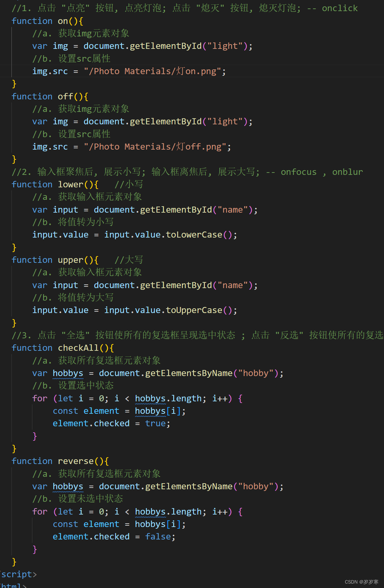The image size is (384, 588).
Task: Click the "name" string in lower function
Action: pyautogui.click(x=232, y=210)
